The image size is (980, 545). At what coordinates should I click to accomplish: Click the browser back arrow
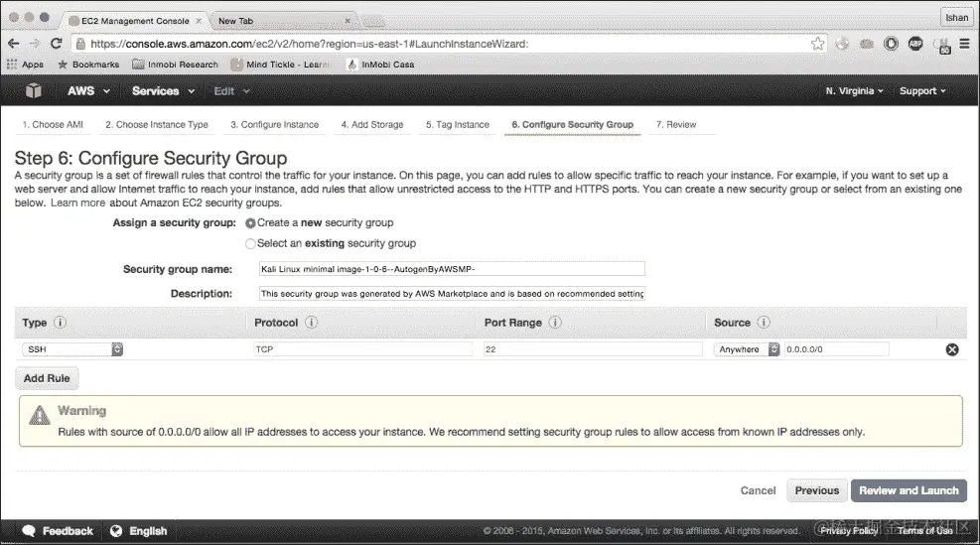14,44
